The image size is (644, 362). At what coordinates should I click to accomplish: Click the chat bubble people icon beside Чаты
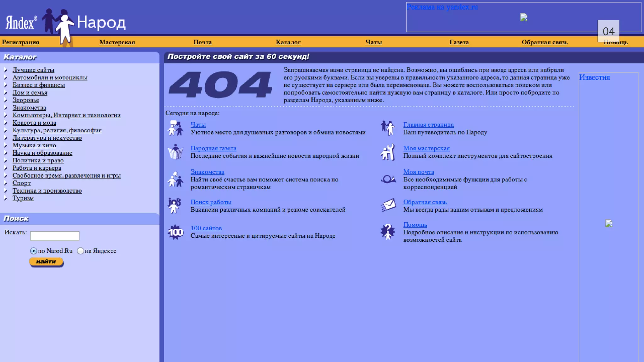pyautogui.click(x=175, y=128)
